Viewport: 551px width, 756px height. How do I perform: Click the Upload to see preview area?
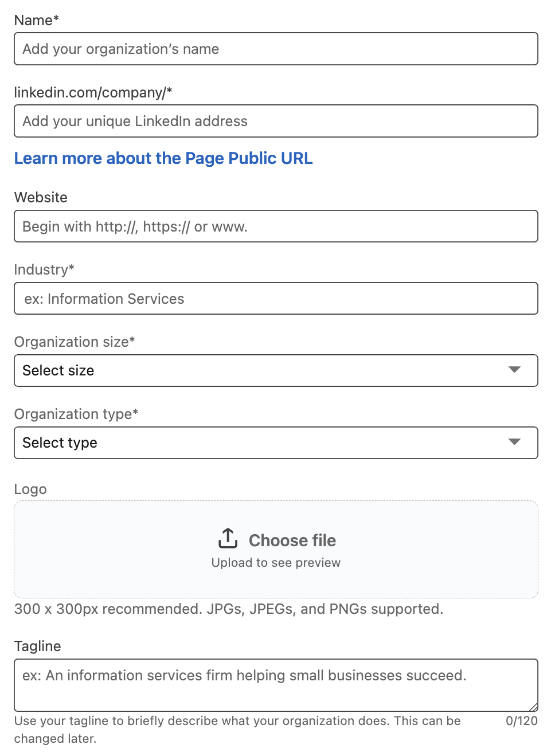coord(275,562)
